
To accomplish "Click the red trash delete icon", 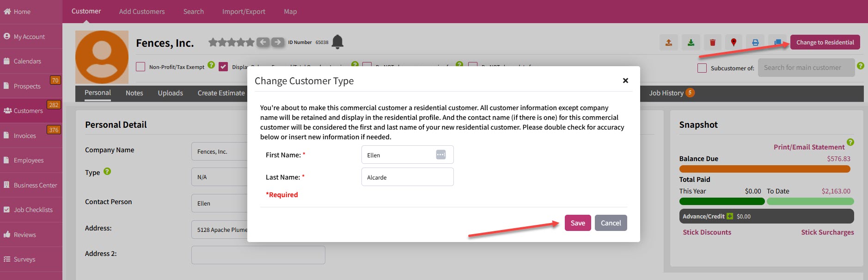I will [712, 43].
